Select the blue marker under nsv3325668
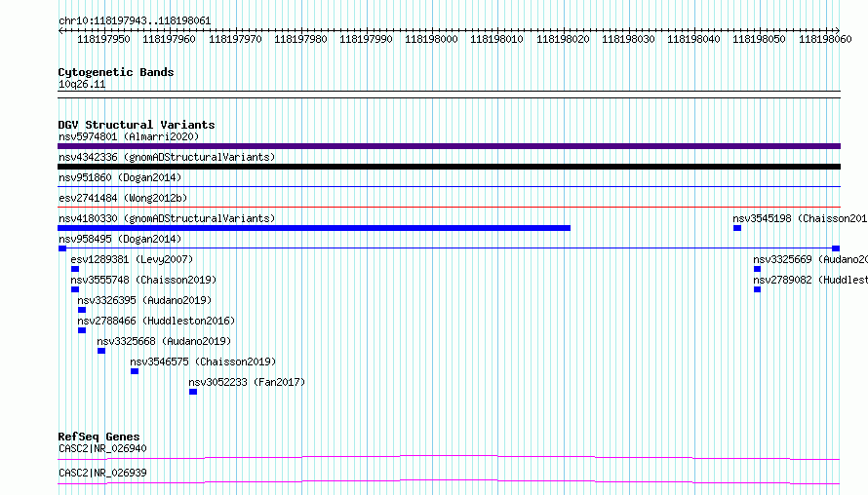The image size is (868, 495). coord(101,351)
